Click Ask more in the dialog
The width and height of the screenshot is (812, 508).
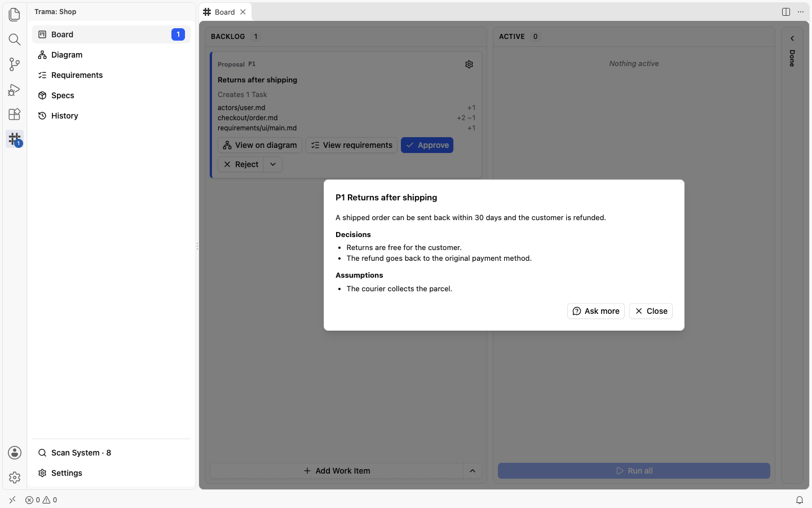tap(596, 311)
